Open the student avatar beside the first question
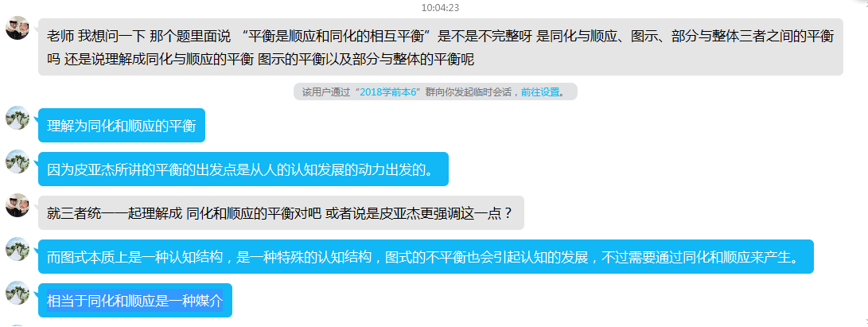Image resolution: width=868 pixels, height=327 pixels. [x=18, y=28]
